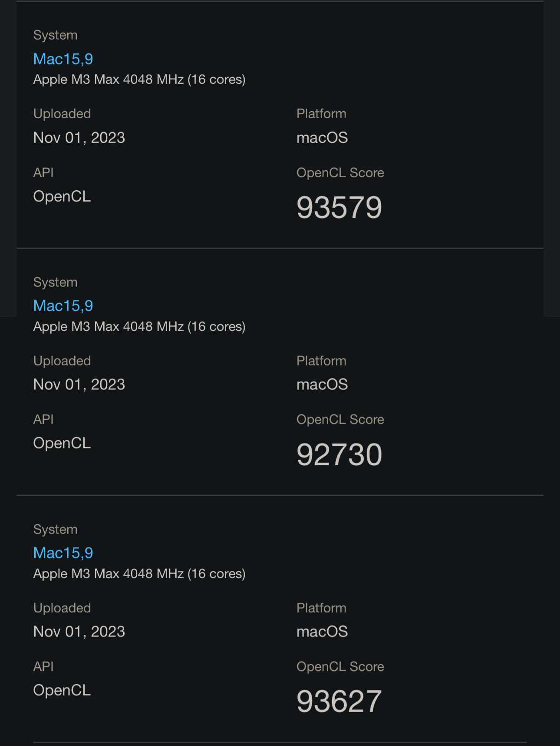Click OpenCL API value in 93579 result
This screenshot has height=746, width=560.
point(62,197)
